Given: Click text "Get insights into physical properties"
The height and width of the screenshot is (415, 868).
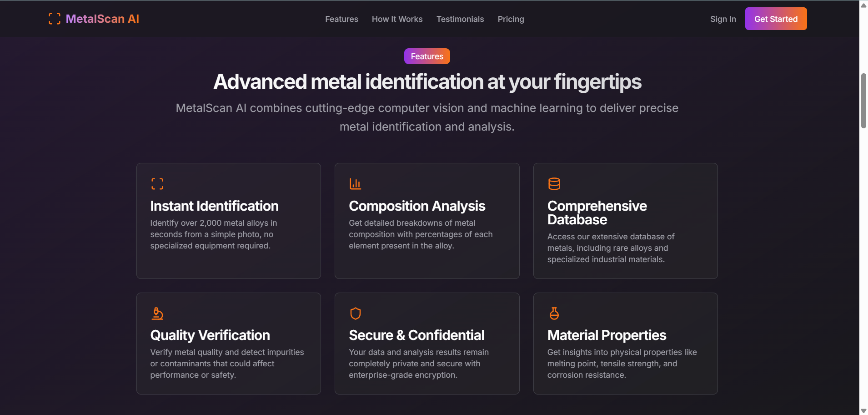Looking at the screenshot, I should [x=622, y=364].
